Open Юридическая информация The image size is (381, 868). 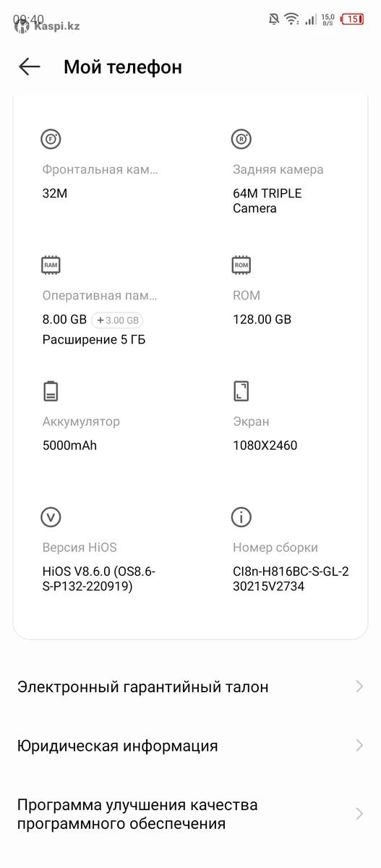coord(190,745)
